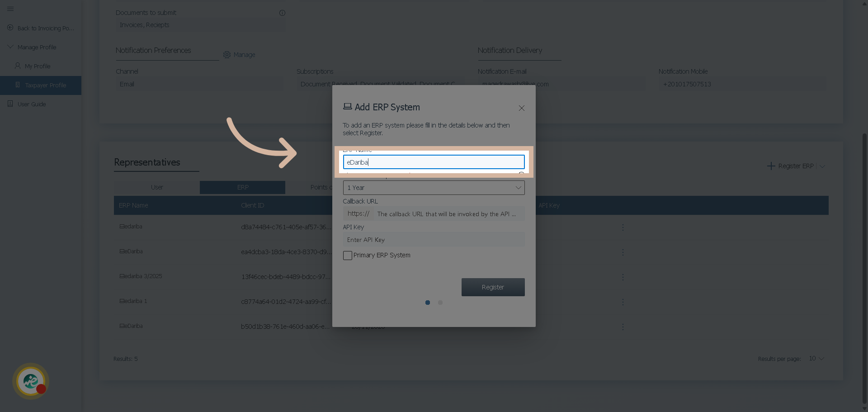Open row options for edariba 3/2025
This screenshot has height=412, width=868.
coord(623,277)
